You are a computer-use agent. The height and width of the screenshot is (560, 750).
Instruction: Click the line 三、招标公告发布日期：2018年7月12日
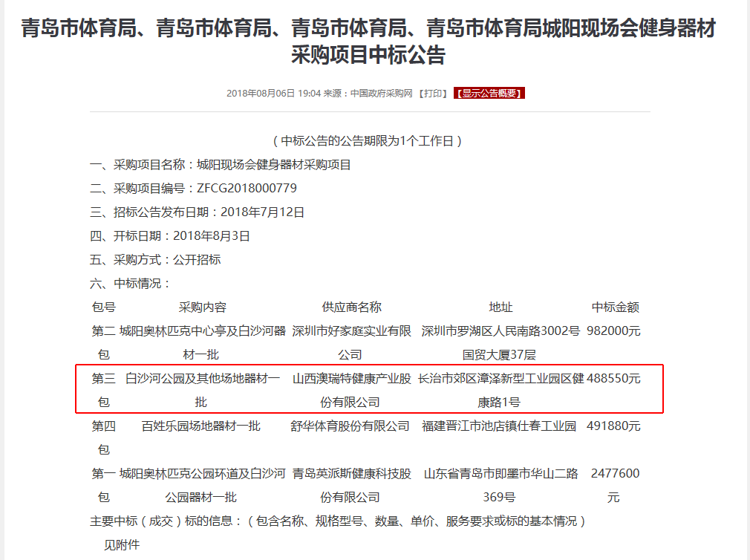click(197, 212)
